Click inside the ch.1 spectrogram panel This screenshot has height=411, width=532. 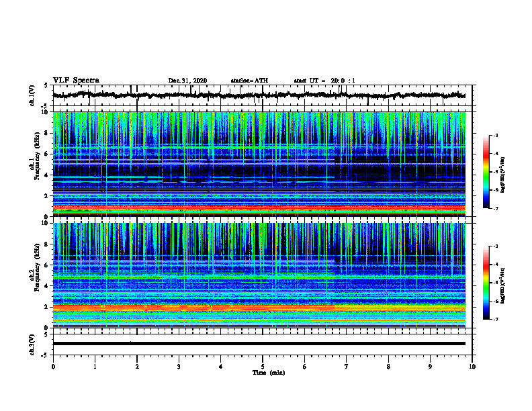point(259,164)
